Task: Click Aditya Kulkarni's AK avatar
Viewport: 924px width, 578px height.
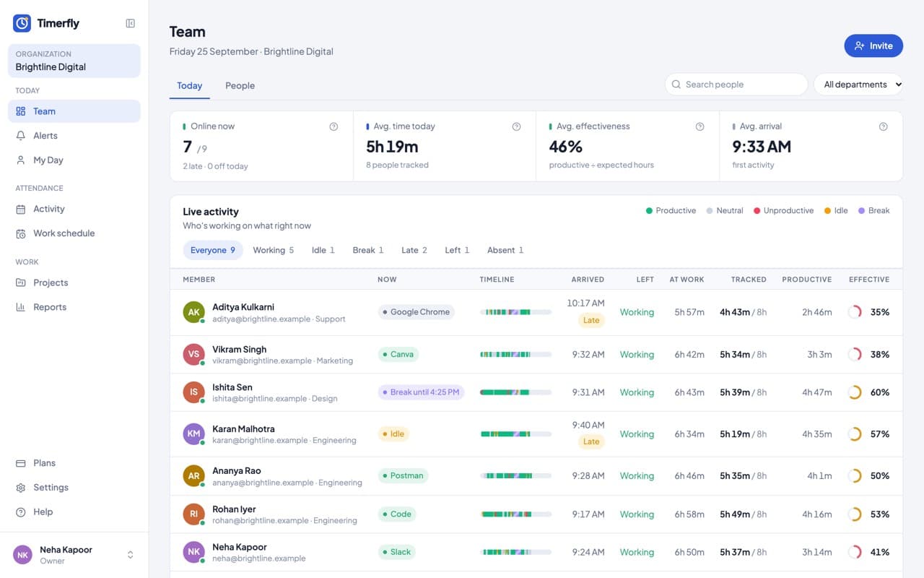Action: tap(193, 312)
